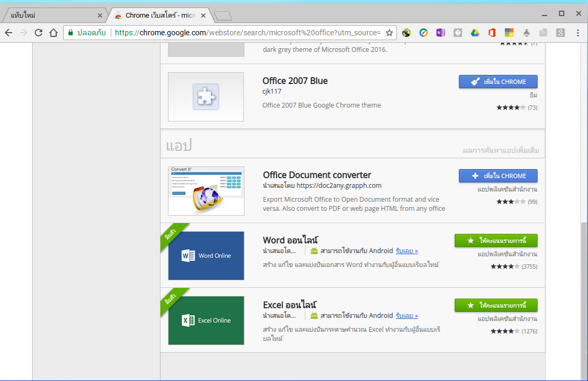Click the grey Google g extension icon
The width and height of the screenshot is (588, 381).
[x=560, y=33]
